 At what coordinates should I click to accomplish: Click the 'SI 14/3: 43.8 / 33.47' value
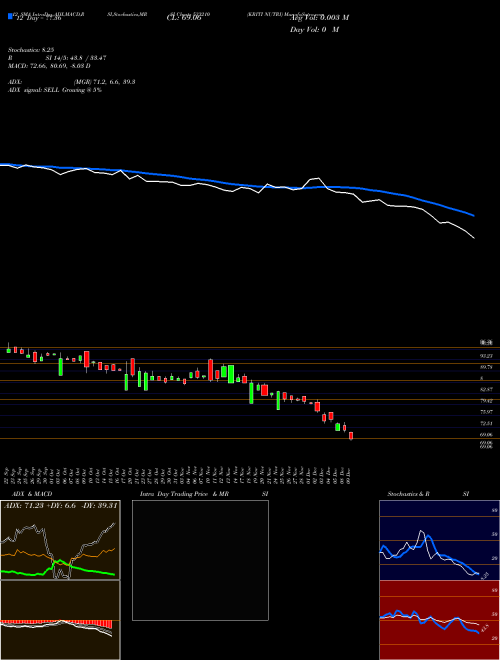click(x=76, y=58)
